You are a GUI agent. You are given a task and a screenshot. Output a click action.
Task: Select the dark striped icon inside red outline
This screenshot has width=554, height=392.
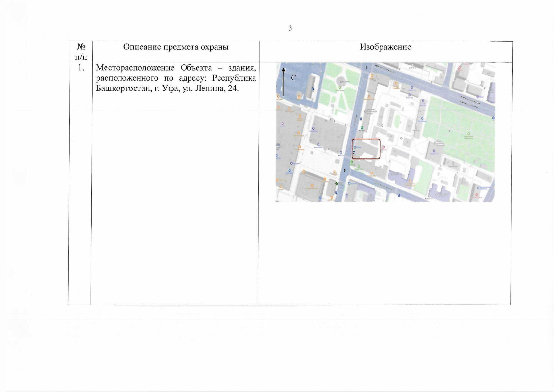[354, 153]
